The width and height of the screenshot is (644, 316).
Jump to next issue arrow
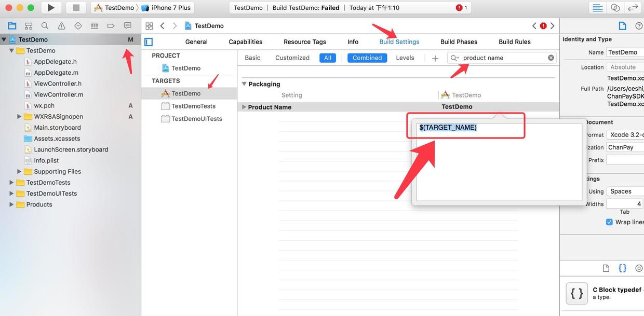tap(553, 26)
